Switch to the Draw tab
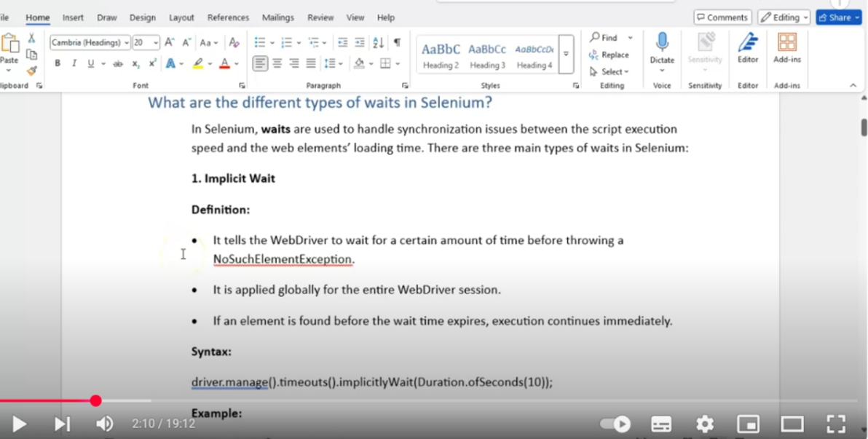Viewport: 868px width, 439px height. (x=107, y=17)
